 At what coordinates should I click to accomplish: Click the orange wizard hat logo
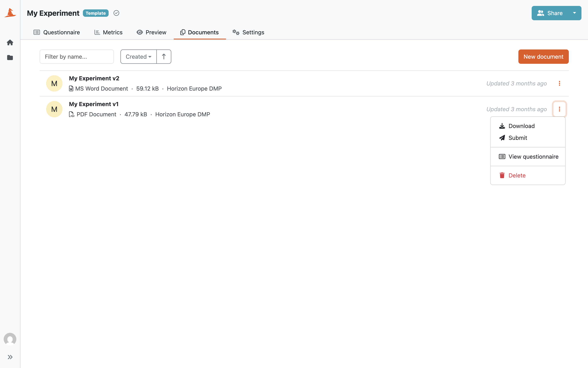click(x=10, y=13)
